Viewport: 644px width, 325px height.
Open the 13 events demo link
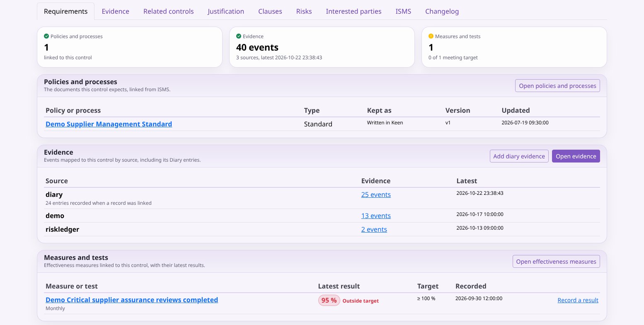(376, 216)
